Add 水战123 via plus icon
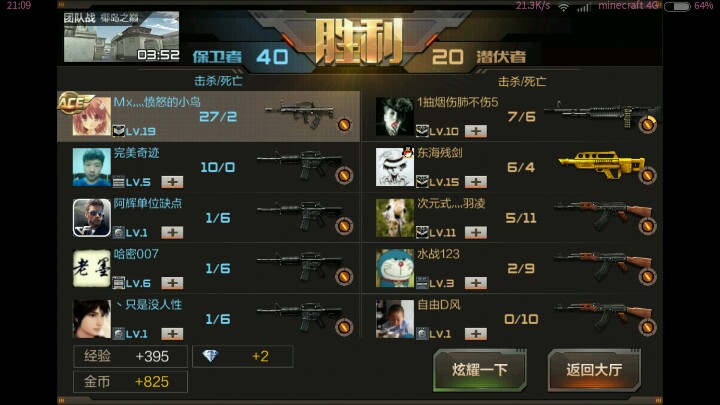The height and width of the screenshot is (405, 720). (476, 283)
